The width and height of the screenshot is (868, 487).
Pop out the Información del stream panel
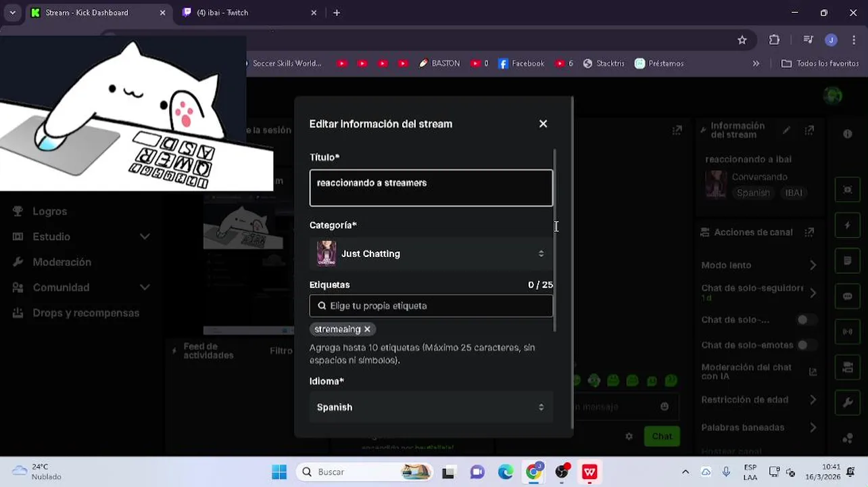coord(810,130)
